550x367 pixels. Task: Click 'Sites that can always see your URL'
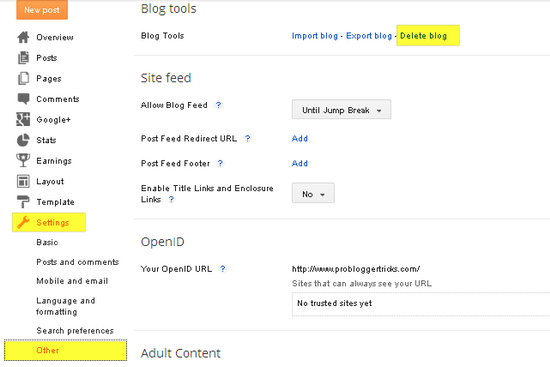(362, 283)
